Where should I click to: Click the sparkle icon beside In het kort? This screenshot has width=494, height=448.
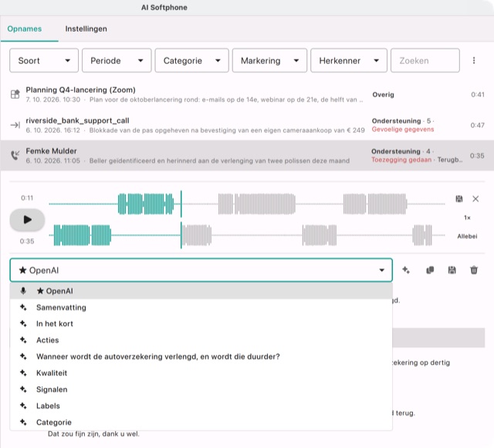tap(23, 324)
